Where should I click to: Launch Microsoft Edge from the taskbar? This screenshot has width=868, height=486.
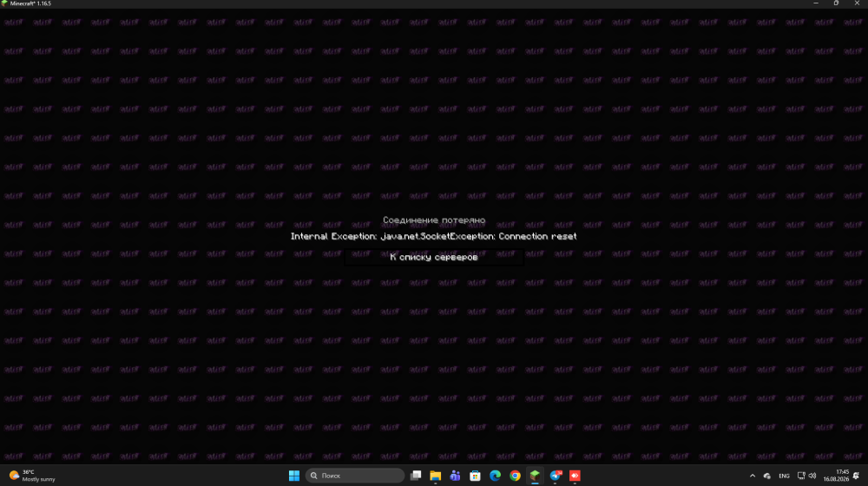(x=495, y=476)
